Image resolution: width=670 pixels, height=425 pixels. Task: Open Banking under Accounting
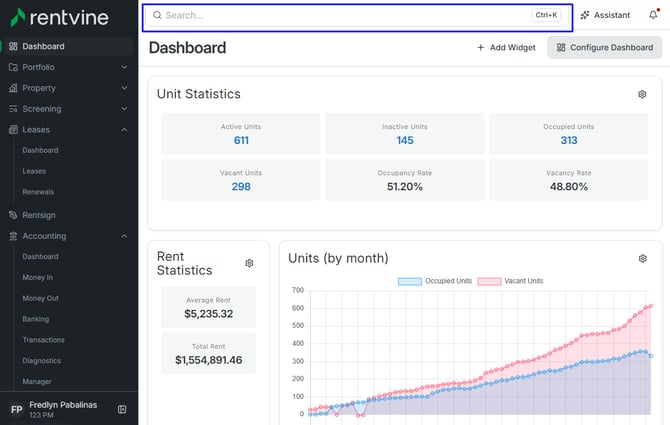point(35,319)
